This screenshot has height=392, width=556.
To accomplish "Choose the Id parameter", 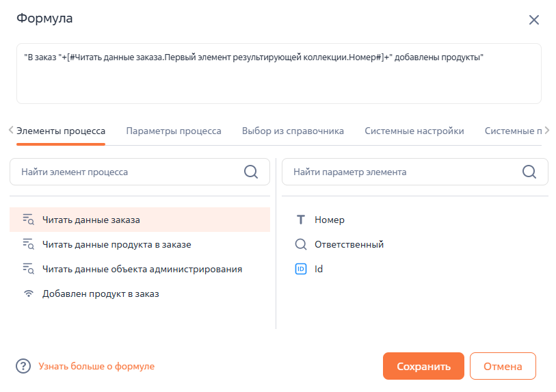I will pyautogui.click(x=319, y=269).
